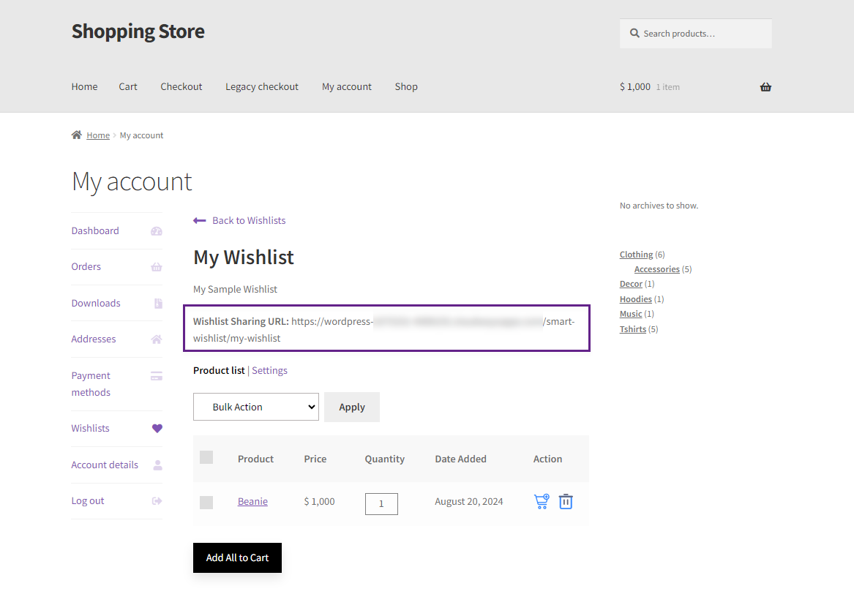
Task: Check the Beanie row checkbox
Action: [206, 502]
